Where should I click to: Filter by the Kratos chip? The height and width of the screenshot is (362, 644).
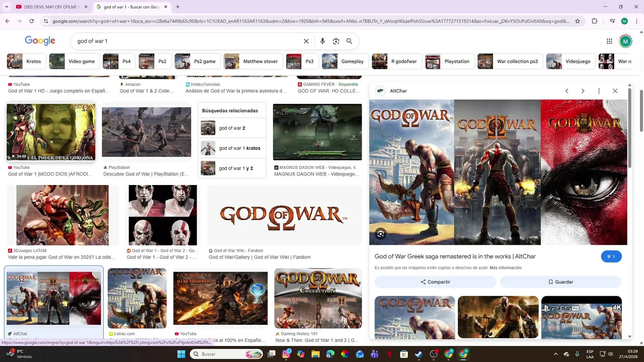click(25, 61)
